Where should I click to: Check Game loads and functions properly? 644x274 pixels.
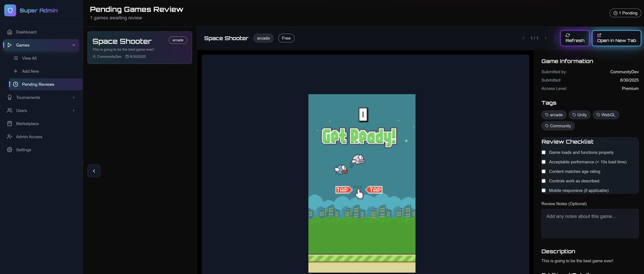coord(544,153)
